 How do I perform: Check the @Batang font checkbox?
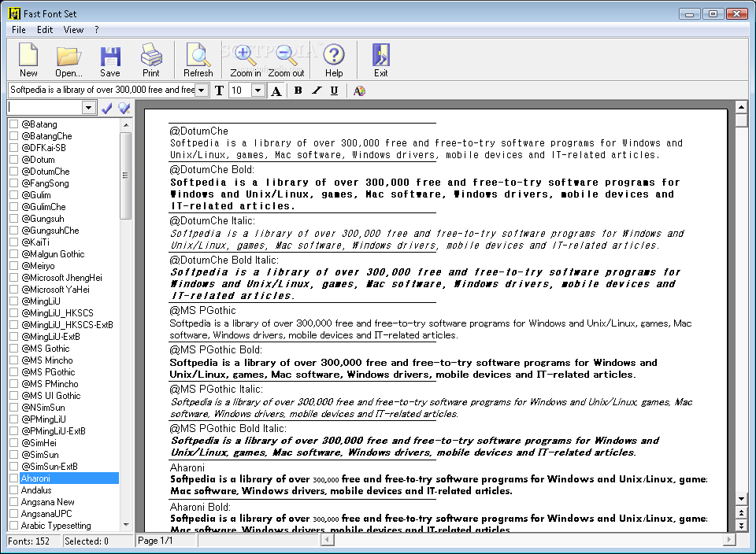14,124
